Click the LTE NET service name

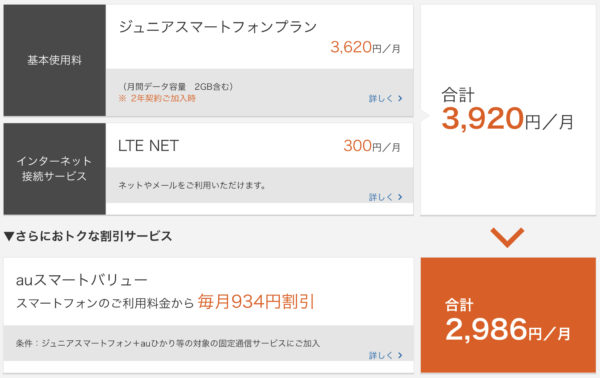148,146
